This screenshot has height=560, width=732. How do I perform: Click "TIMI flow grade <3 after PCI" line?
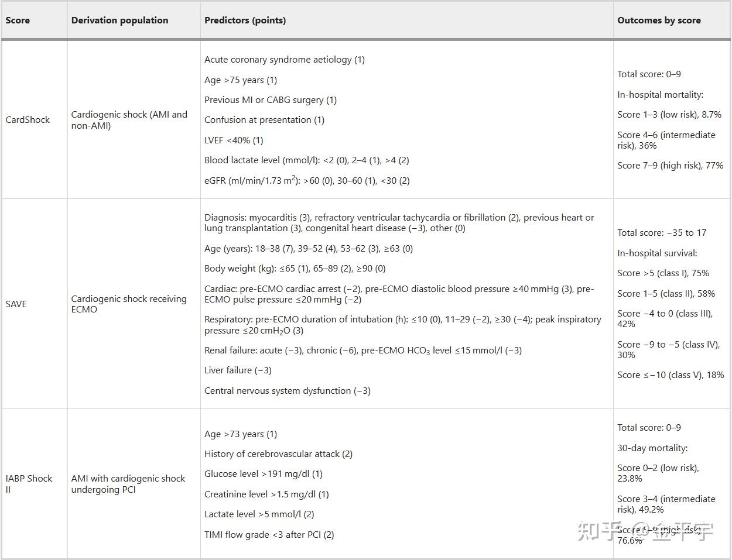(x=269, y=535)
